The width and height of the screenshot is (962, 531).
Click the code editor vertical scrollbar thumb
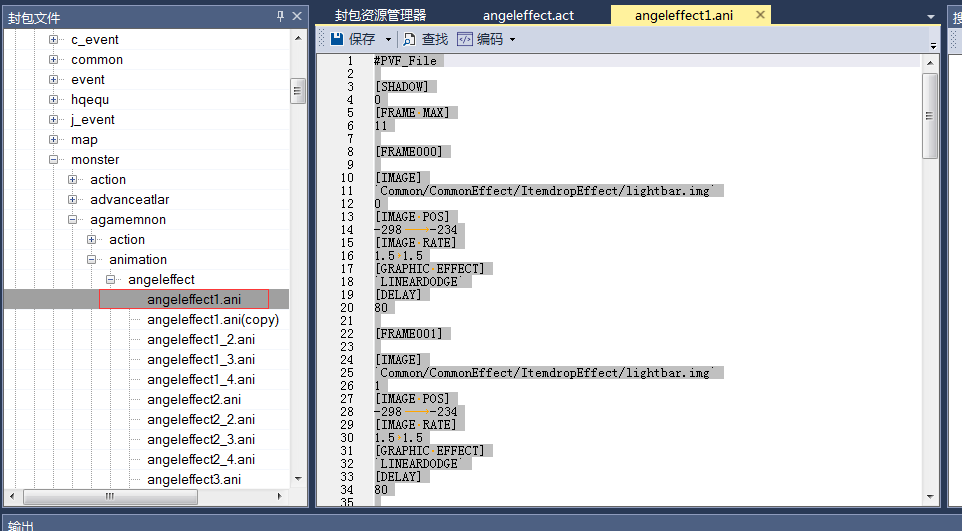pyautogui.click(x=930, y=115)
